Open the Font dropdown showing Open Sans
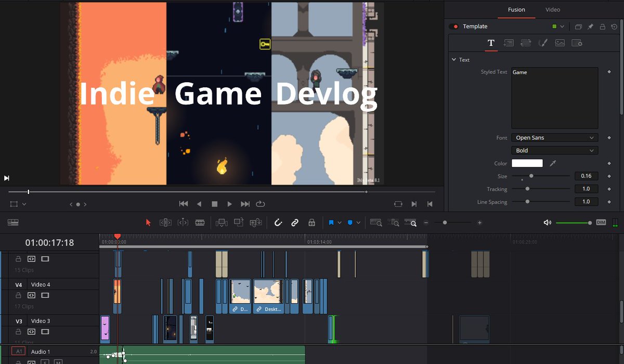The image size is (624, 364). coord(554,138)
